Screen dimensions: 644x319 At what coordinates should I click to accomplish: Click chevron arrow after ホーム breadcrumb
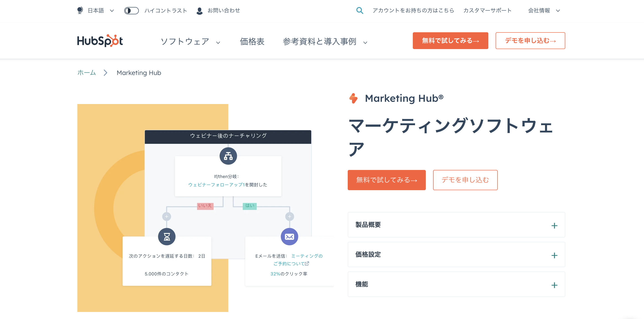(x=106, y=73)
